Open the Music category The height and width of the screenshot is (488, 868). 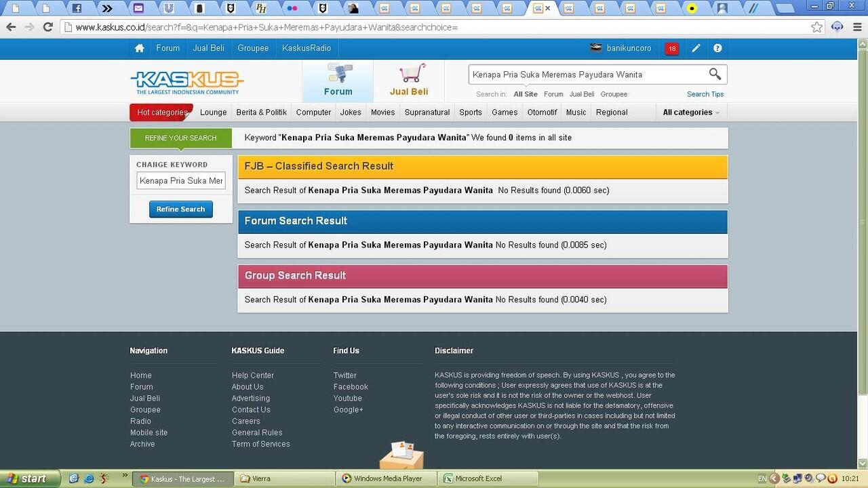tap(576, 113)
